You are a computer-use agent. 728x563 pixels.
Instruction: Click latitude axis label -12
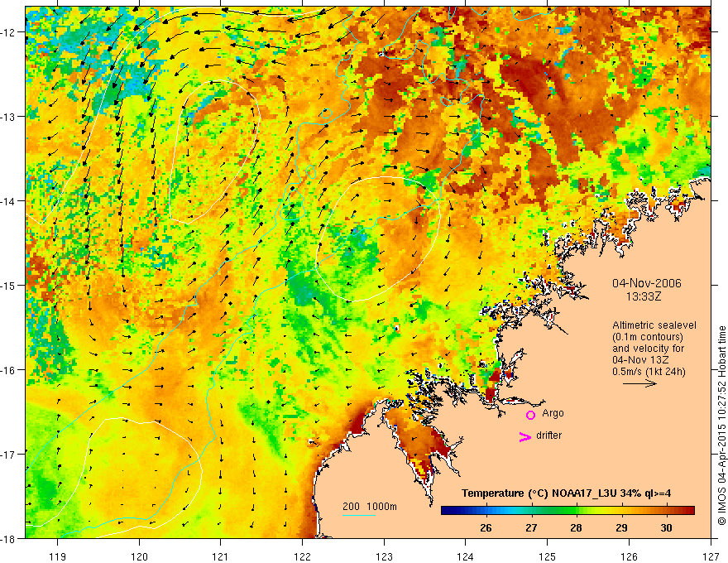pos(9,32)
